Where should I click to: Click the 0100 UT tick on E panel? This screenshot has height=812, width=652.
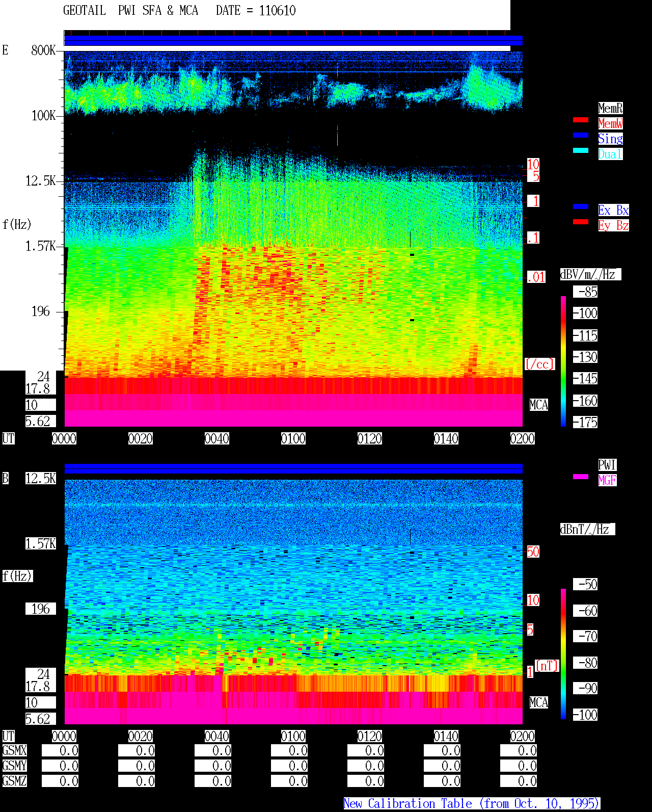click(x=293, y=438)
